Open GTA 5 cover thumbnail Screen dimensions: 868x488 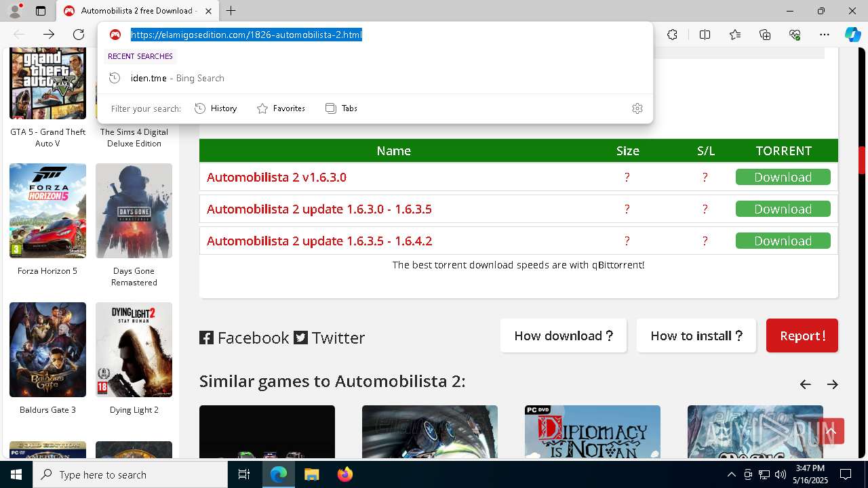pos(47,83)
